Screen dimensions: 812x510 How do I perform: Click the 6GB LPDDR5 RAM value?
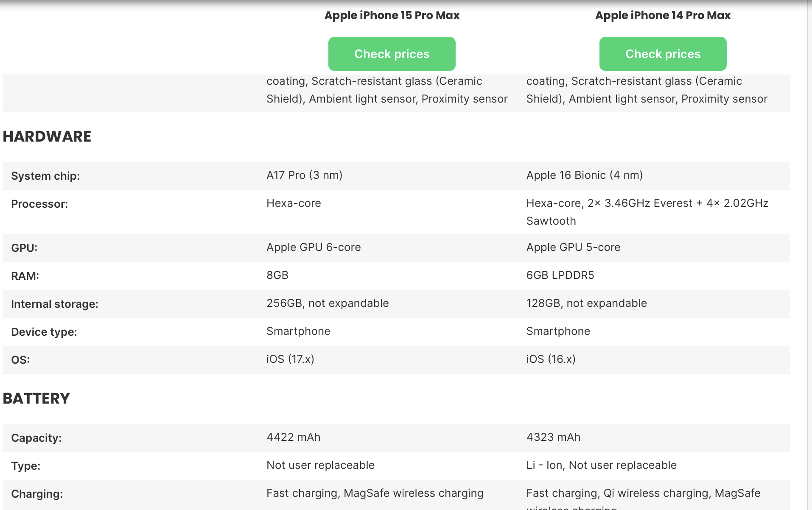560,275
